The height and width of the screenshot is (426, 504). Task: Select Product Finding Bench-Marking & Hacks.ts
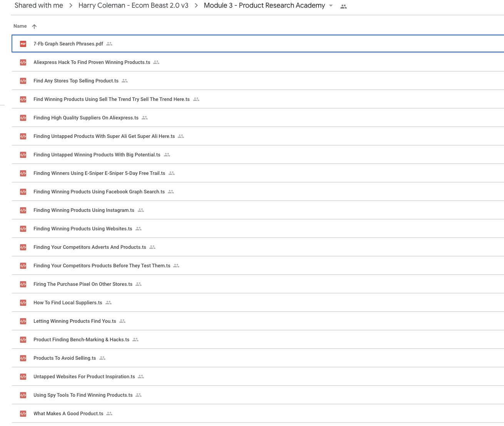coord(258,340)
